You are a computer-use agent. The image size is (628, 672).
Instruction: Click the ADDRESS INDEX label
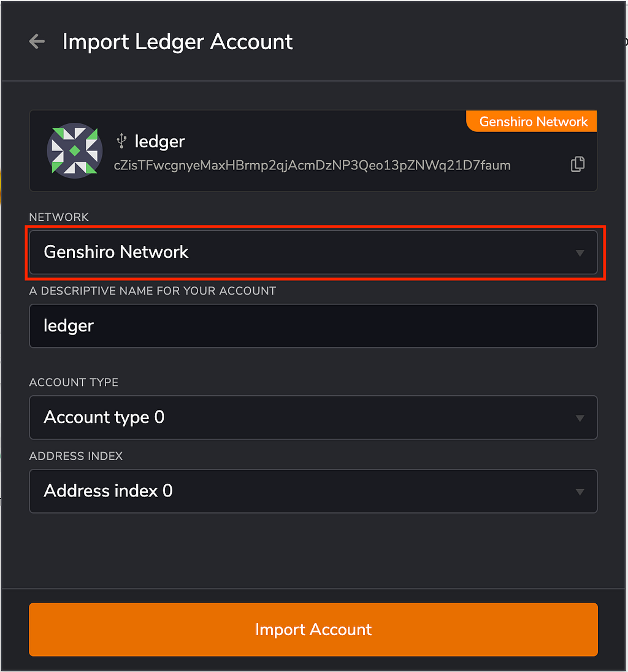pos(76,456)
